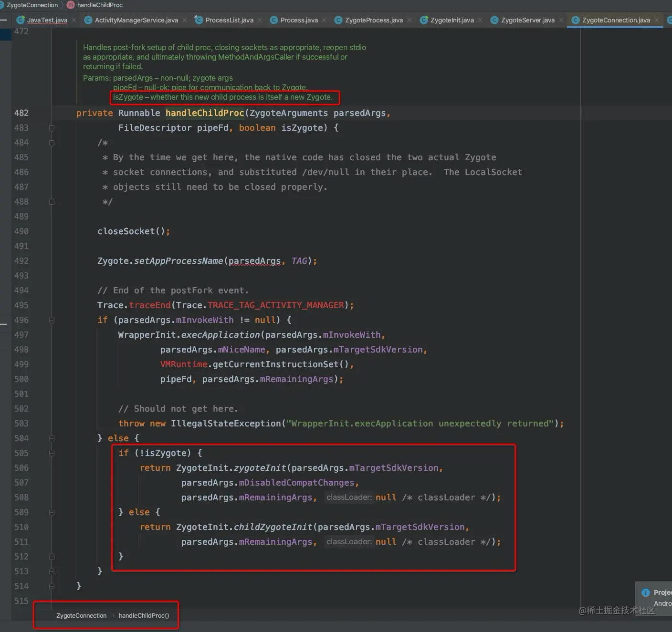Click handleChildProc() in the bottom breadcrumb bar
The image size is (672, 632).
point(144,615)
